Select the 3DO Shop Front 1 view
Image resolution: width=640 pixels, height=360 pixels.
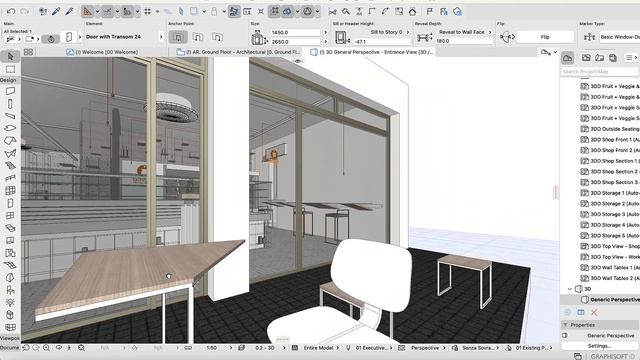(x=610, y=140)
